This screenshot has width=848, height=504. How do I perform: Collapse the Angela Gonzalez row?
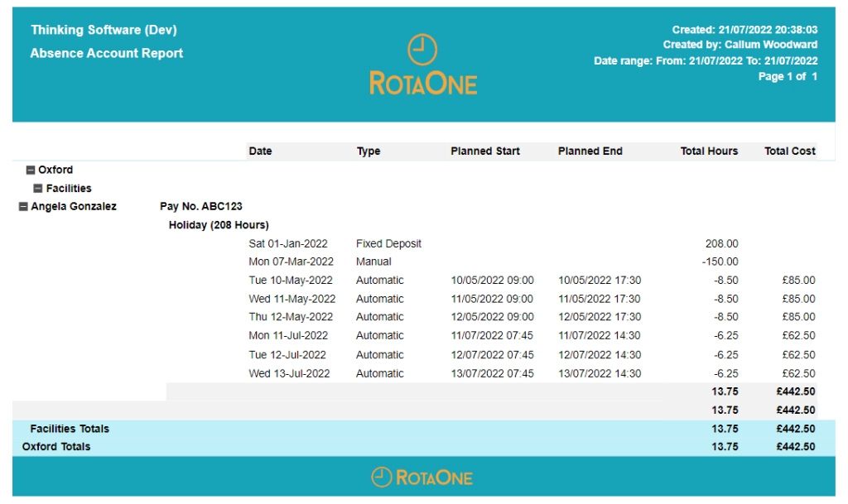(23, 207)
